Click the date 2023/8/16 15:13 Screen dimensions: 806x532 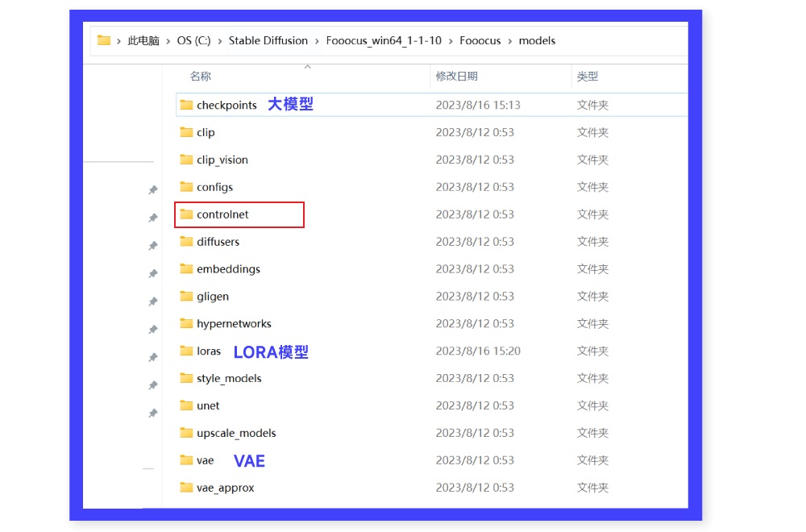(478, 105)
